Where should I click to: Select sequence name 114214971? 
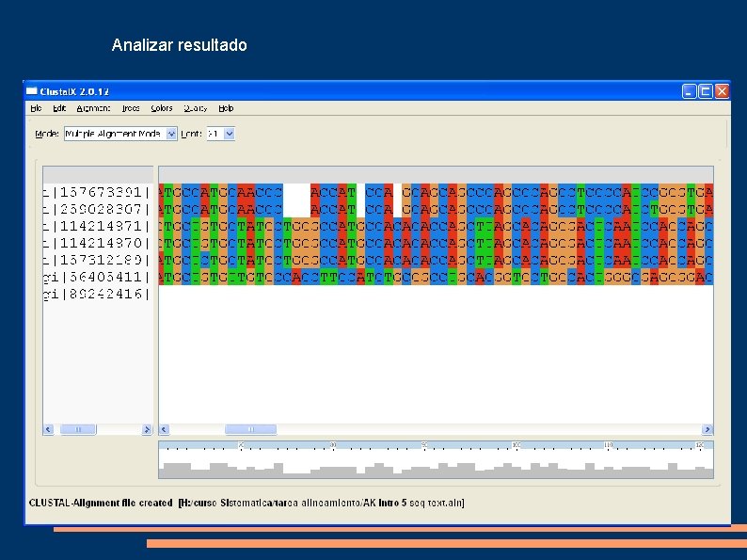97,226
